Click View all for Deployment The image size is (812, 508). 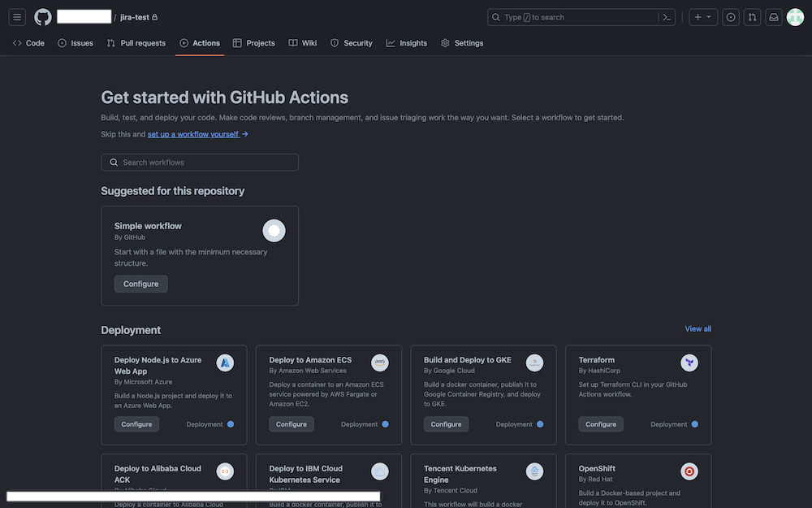pyautogui.click(x=698, y=328)
